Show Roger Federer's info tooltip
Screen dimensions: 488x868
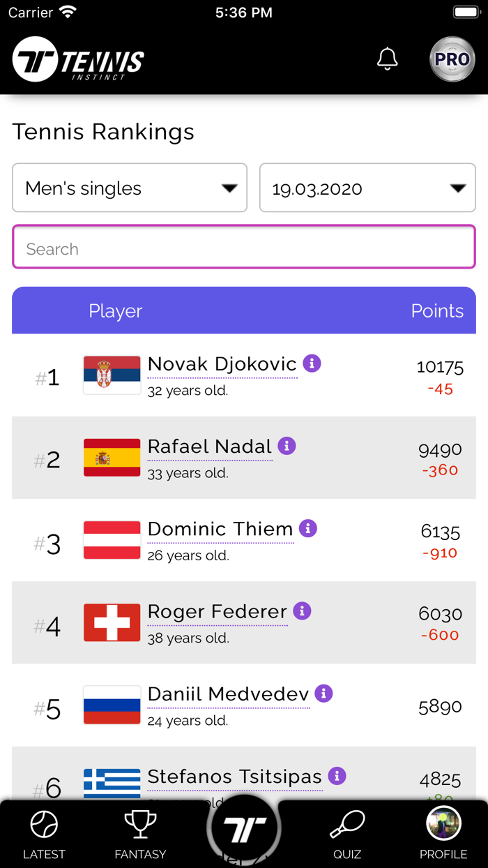click(301, 611)
